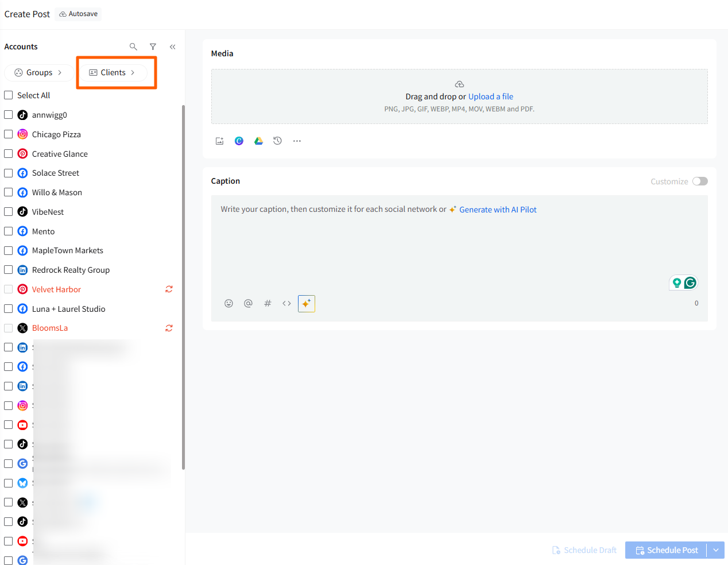728x565 pixels.
Task: Click the code brackets caption icon
Action: 286,303
